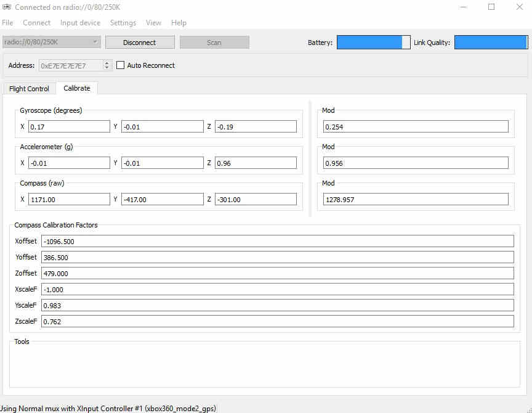The width and height of the screenshot is (532, 413).
Task: Switch to the Flight Control tab
Action: [29, 89]
